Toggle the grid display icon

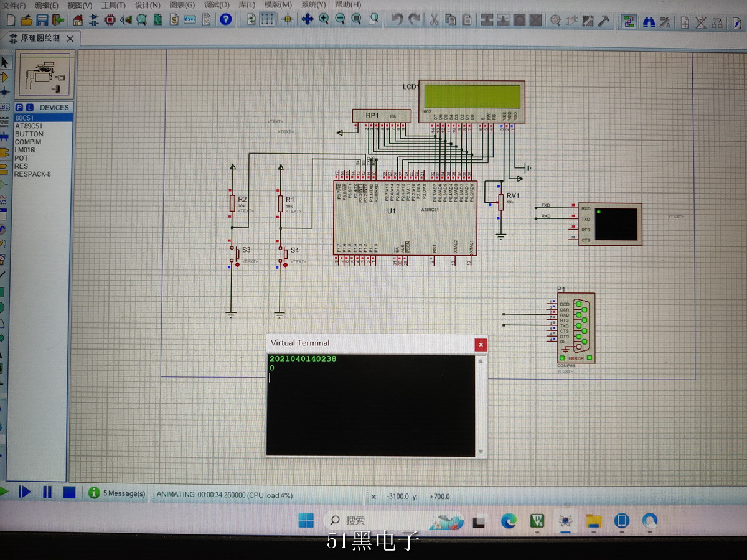267,19
